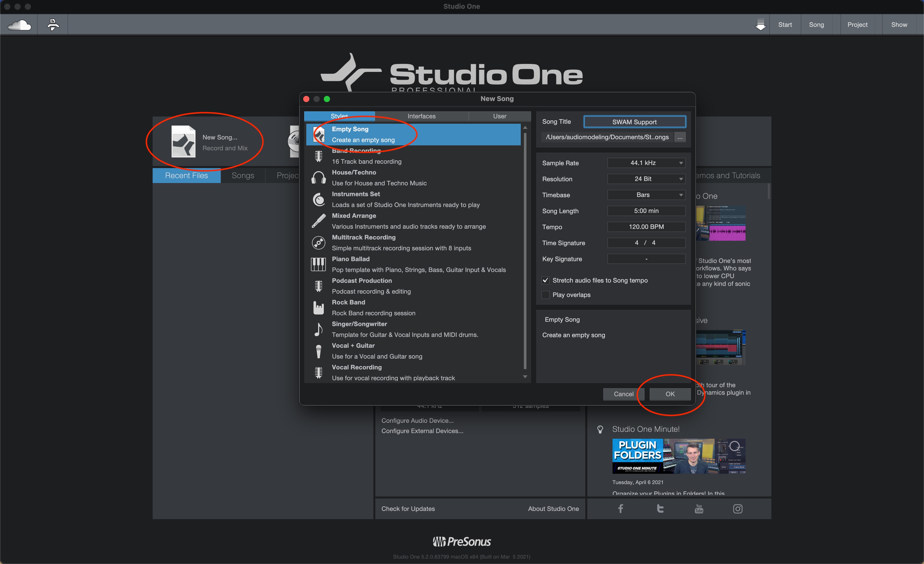Click the Piano Ballad keyboard icon
924x564 pixels.
318,264
